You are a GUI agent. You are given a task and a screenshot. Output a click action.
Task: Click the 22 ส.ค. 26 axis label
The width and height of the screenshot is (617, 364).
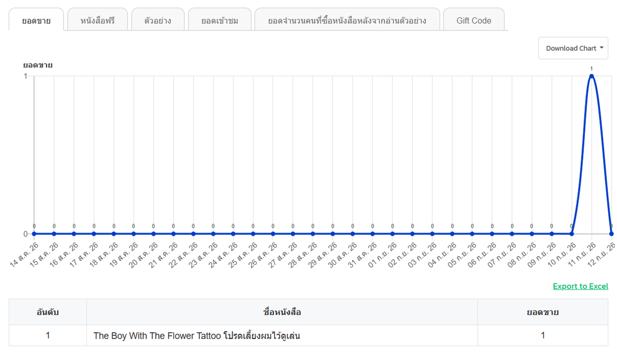(x=185, y=254)
